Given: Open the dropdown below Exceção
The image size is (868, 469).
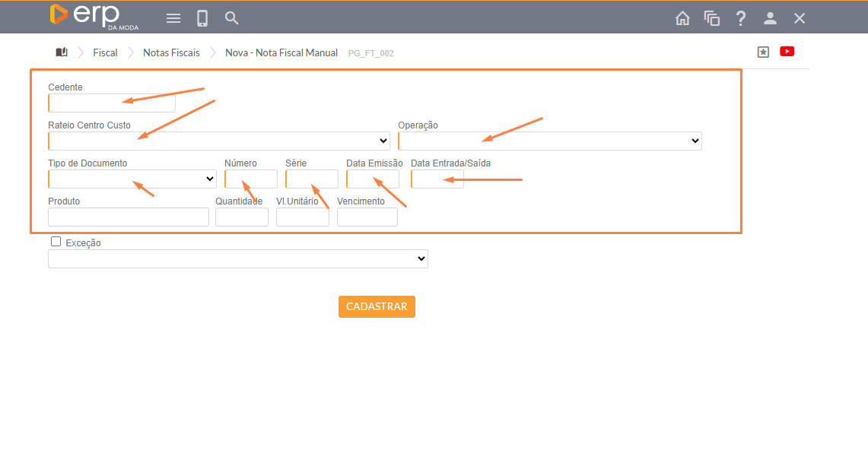Looking at the screenshot, I should pos(237,259).
